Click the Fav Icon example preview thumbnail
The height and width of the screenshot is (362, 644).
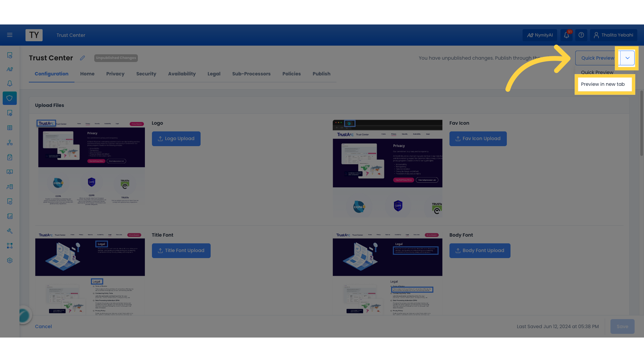click(x=387, y=169)
